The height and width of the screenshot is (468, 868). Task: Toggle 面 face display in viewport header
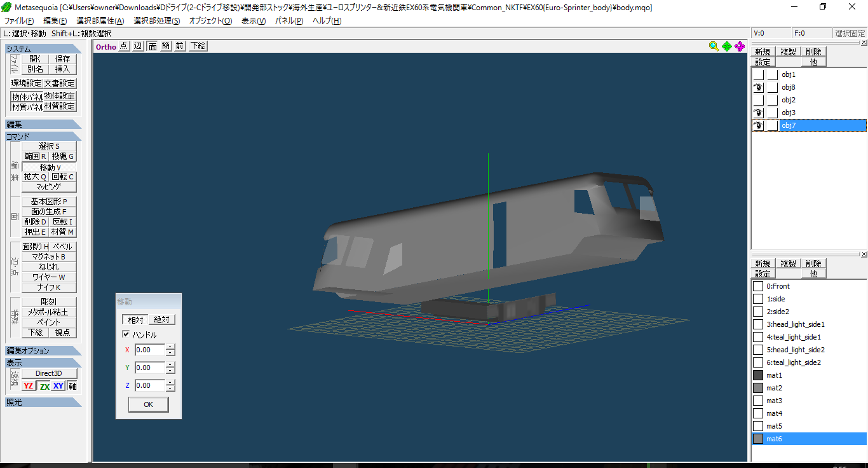[x=153, y=46]
